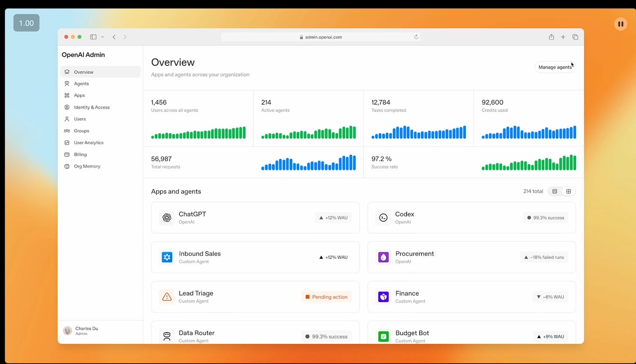Click the 1.00 speed indicator
Image resolution: width=636 pixels, height=364 pixels.
[26, 23]
